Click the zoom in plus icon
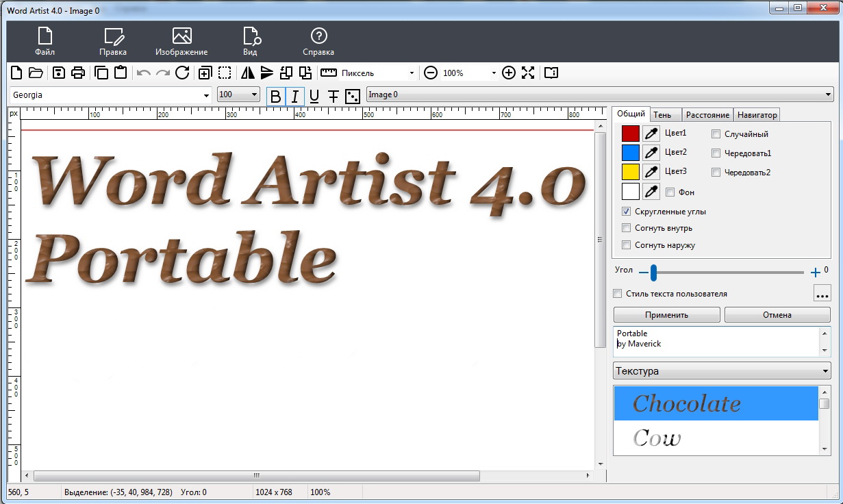843x504 pixels. coord(508,73)
